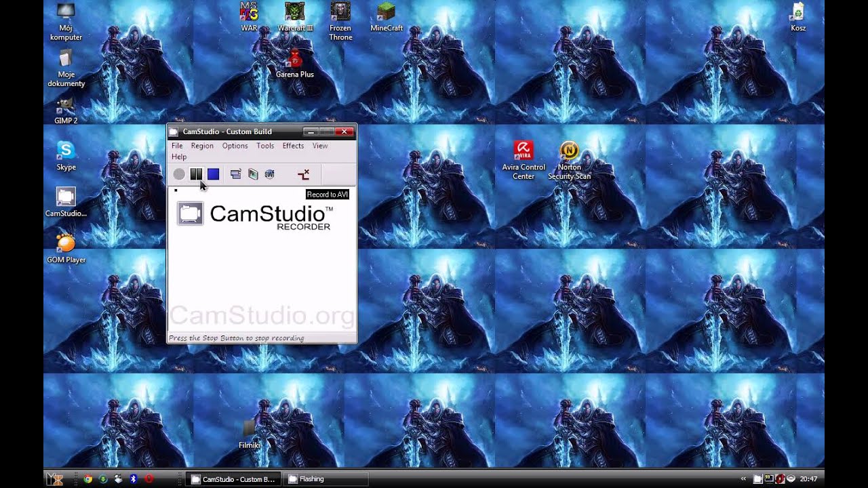Select the Warcraft III desktop icon
This screenshot has width=868, height=488.
click(295, 17)
